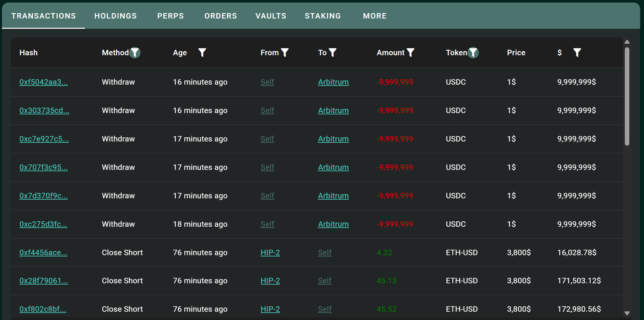The image size is (644, 320).
Task: Open the Amount filter funnel
Action: pos(411,52)
